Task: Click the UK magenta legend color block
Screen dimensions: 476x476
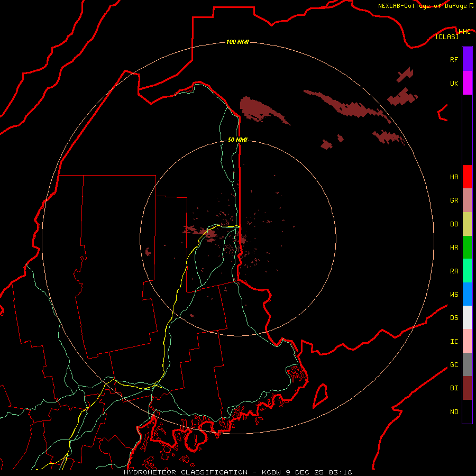Action: (x=467, y=83)
